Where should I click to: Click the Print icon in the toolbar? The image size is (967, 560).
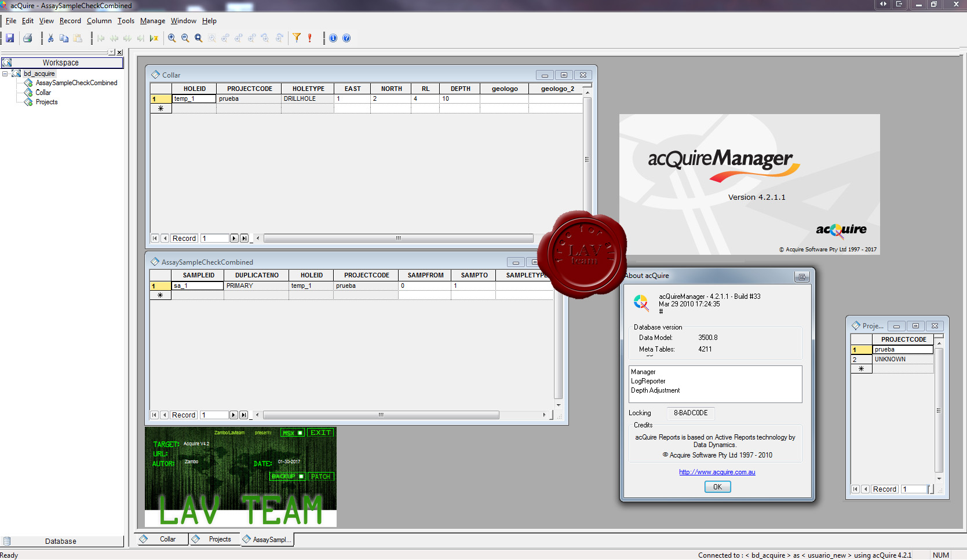pos(27,38)
